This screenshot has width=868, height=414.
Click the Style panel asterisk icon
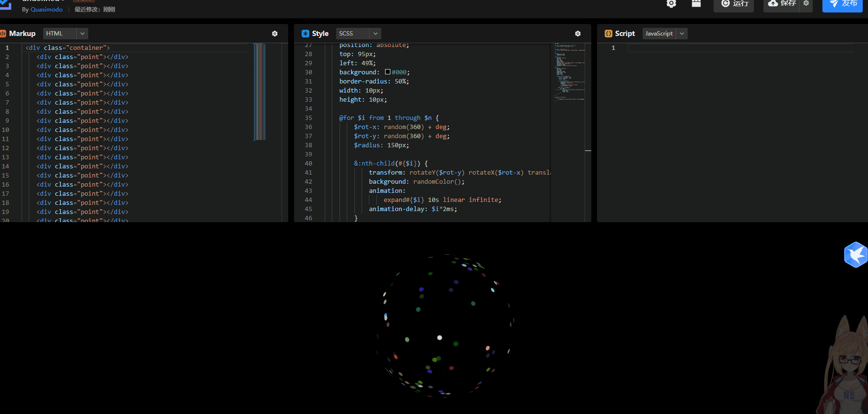pyautogui.click(x=305, y=34)
